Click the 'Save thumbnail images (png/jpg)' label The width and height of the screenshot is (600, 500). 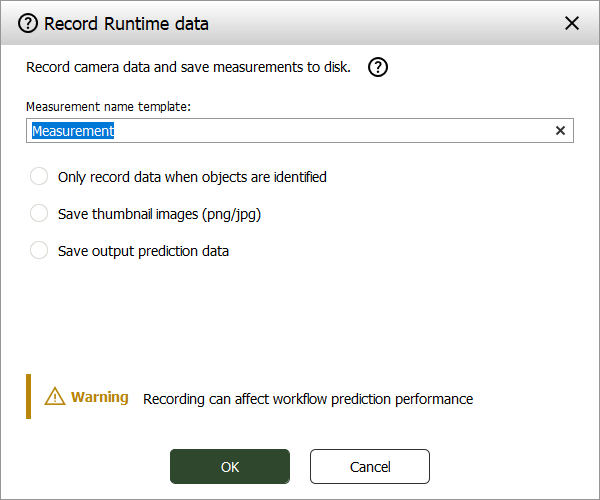pos(159,214)
